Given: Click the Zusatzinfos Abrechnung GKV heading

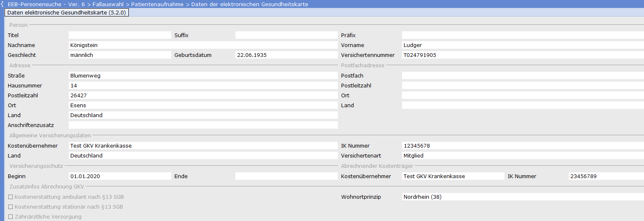Looking at the screenshot, I should pyautogui.click(x=46, y=187).
